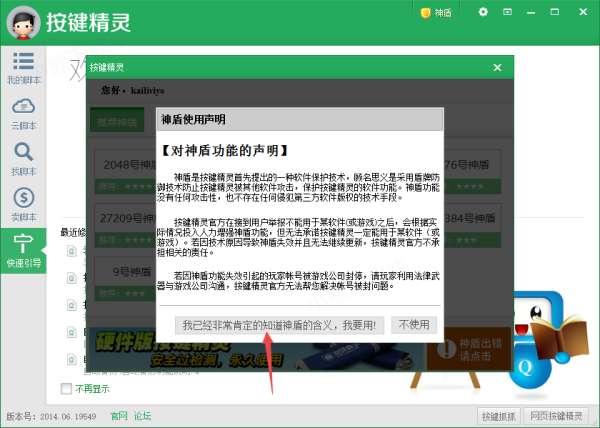Click the 版本号: 2014.06.19549 text
This screenshot has height=428, width=600.
[x=51, y=417]
